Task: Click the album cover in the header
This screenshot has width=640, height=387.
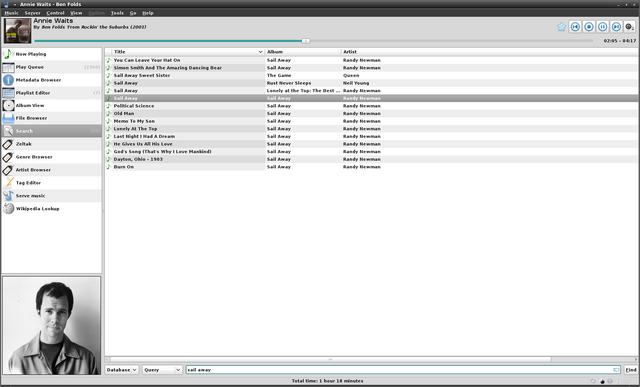Action: tap(18, 31)
